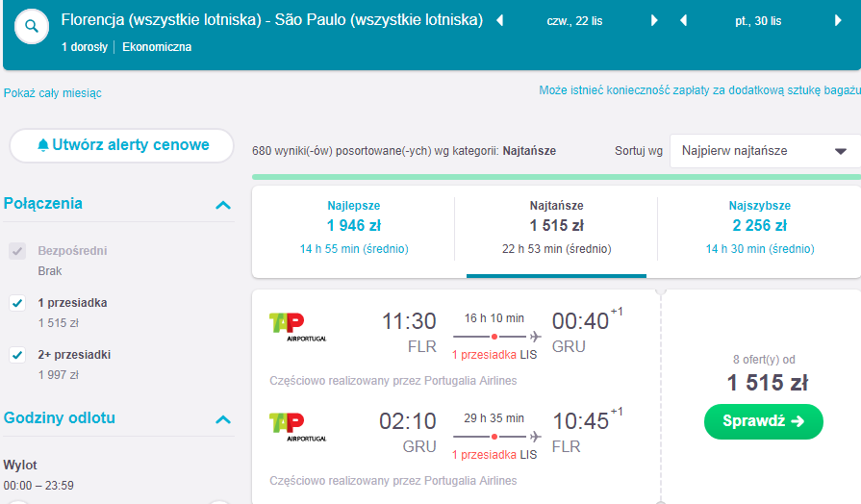The width and height of the screenshot is (861, 504).
Task: Click the green Sprawdź button
Action: coord(763,421)
